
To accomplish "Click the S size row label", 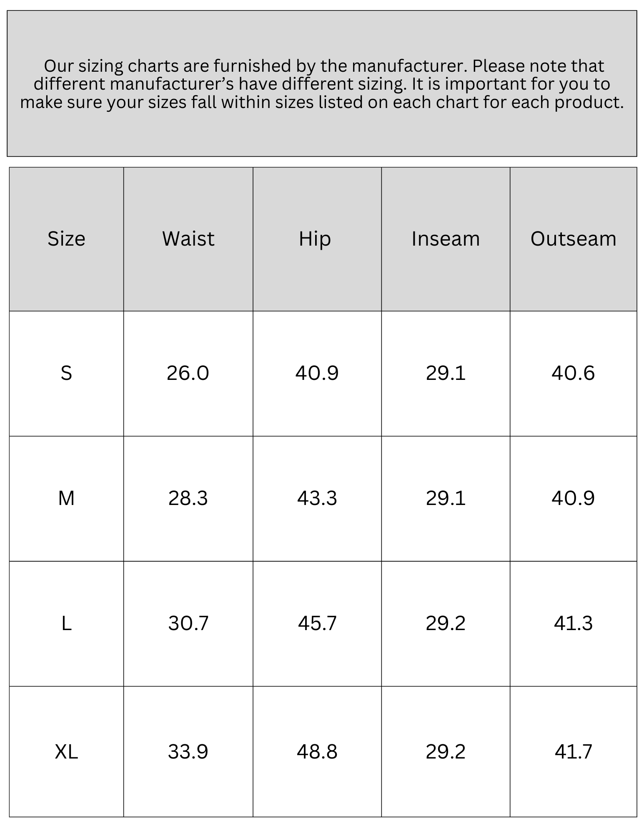I will (x=66, y=373).
